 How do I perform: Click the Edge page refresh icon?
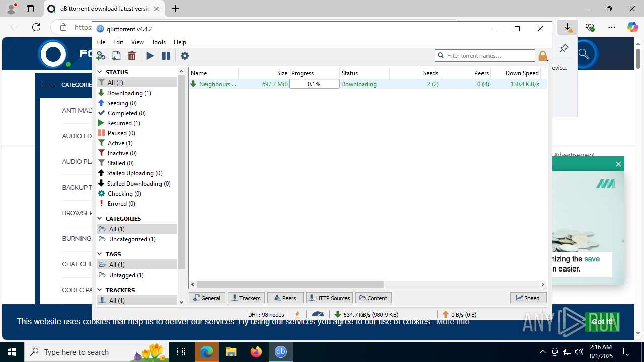(36, 27)
